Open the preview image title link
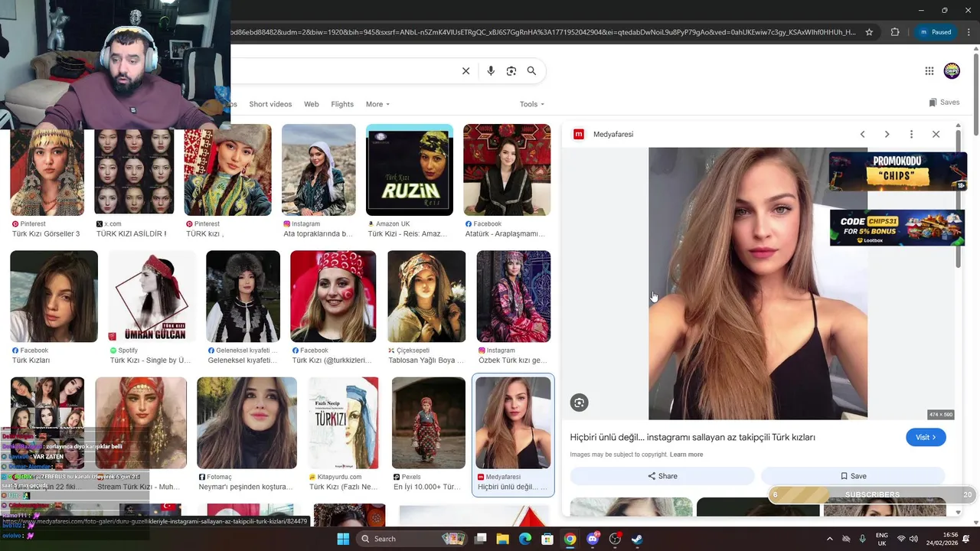Screen dimensions: 980x551 (692, 437)
